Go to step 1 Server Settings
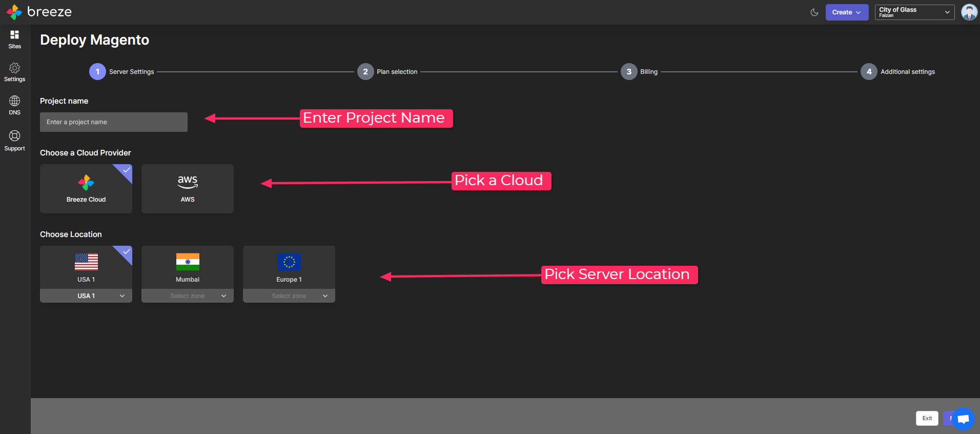Screen dimensions: 980x434 click(122, 72)
